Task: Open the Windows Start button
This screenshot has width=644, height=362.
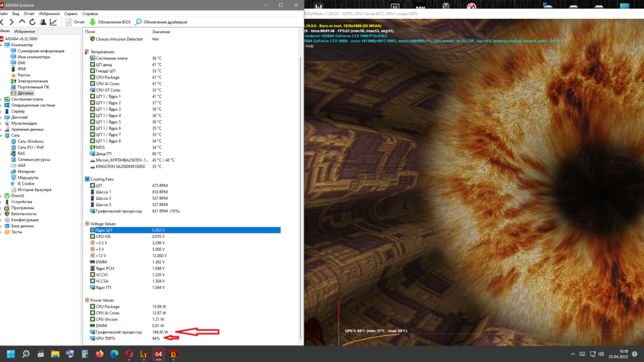Action: click(11, 354)
